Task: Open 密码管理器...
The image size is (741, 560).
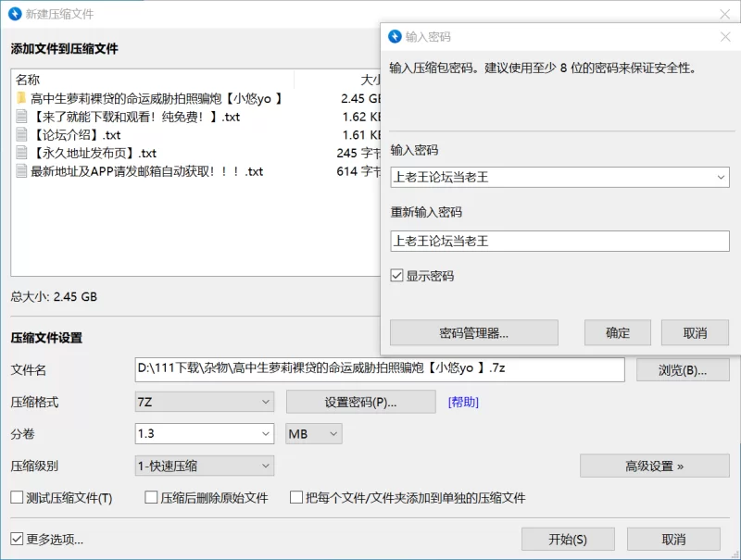Action: (474, 333)
